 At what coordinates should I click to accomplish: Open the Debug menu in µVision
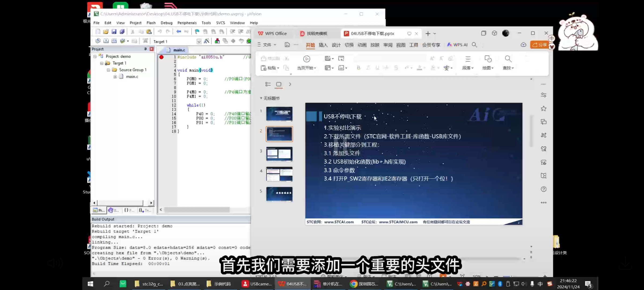pyautogui.click(x=166, y=23)
